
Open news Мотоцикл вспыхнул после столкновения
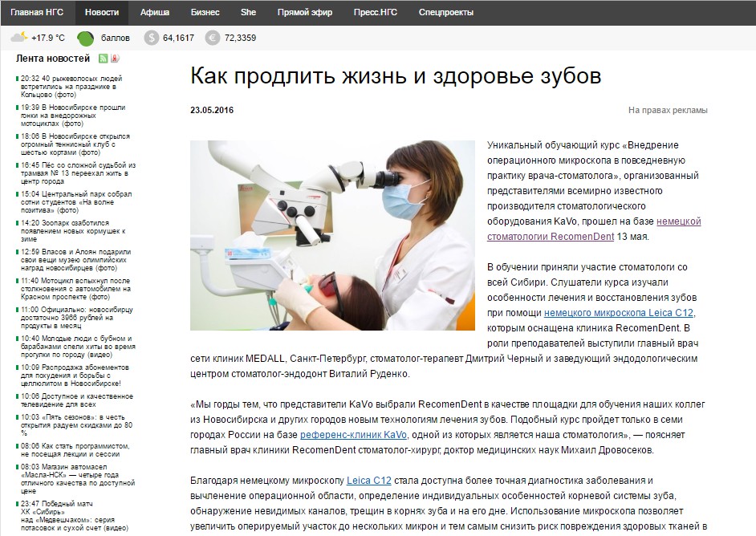pos(75,289)
